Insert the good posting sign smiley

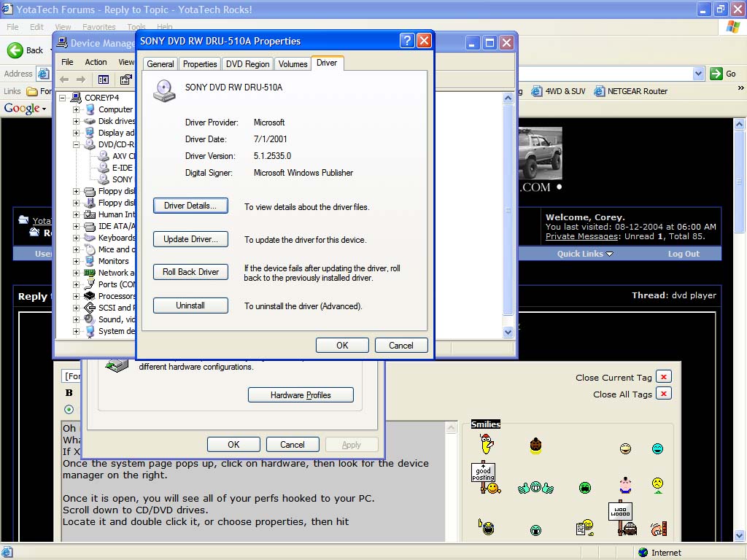click(x=485, y=478)
